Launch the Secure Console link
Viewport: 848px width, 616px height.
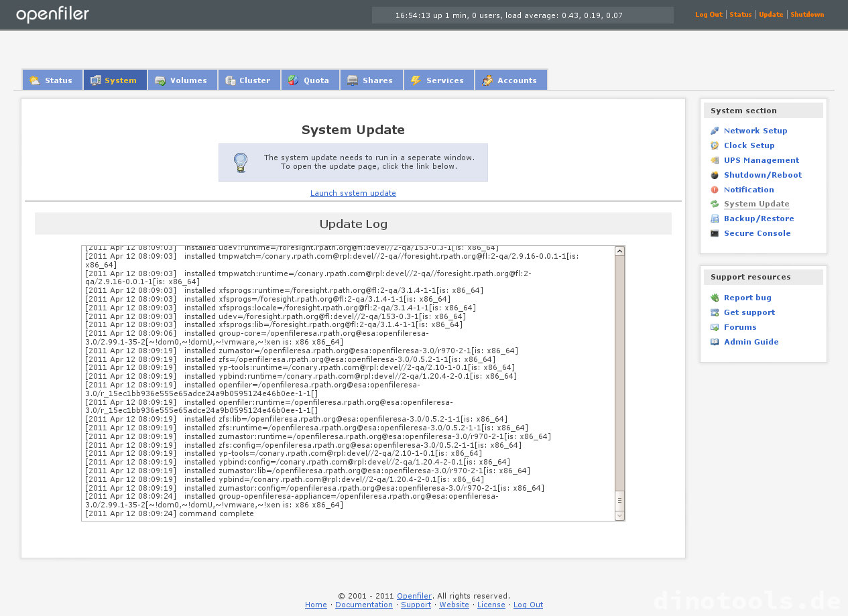click(758, 233)
